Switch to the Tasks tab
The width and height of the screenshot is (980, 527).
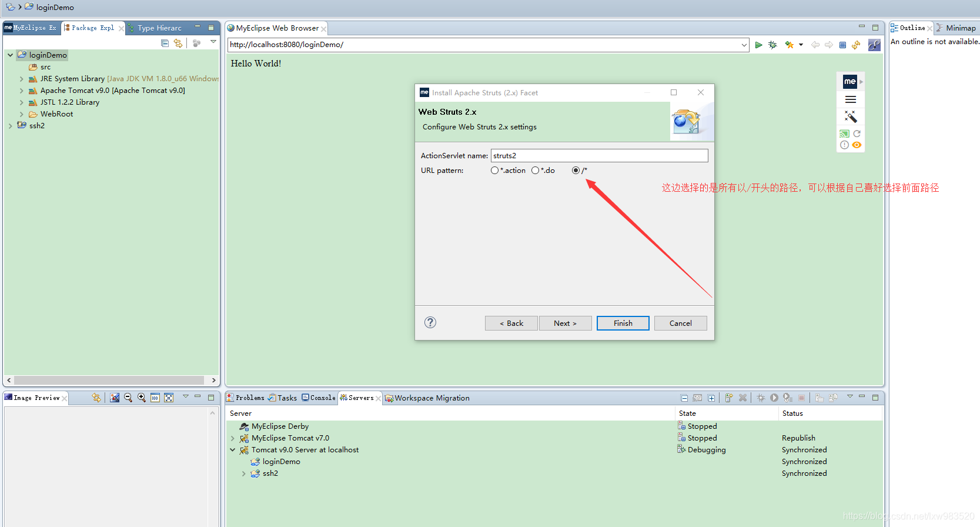pos(283,398)
